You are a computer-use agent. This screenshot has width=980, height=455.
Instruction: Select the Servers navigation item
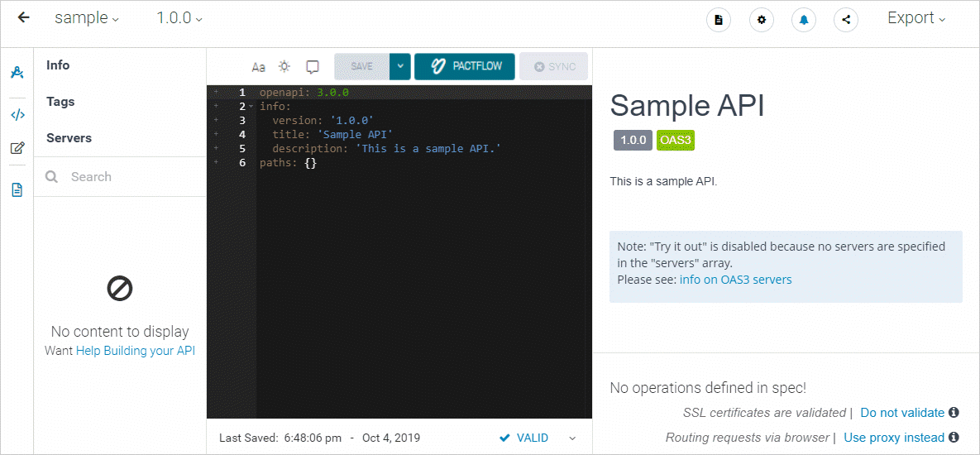[x=69, y=138]
